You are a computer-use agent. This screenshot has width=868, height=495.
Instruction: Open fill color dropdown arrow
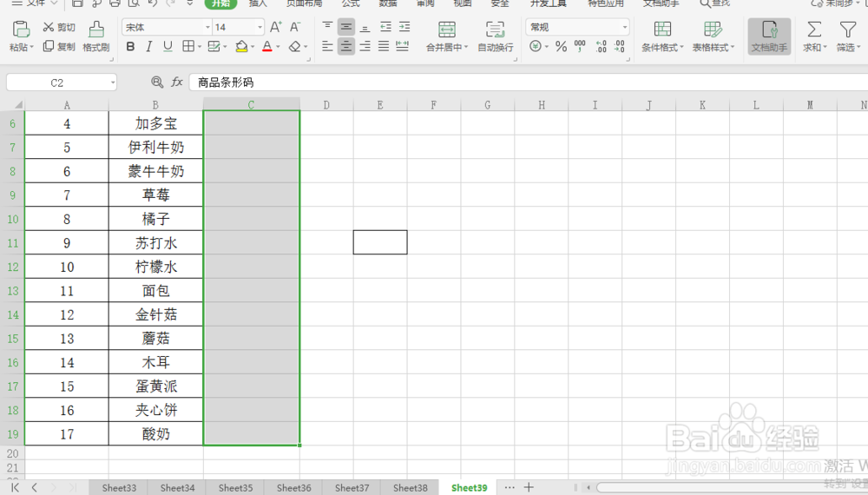(x=252, y=47)
